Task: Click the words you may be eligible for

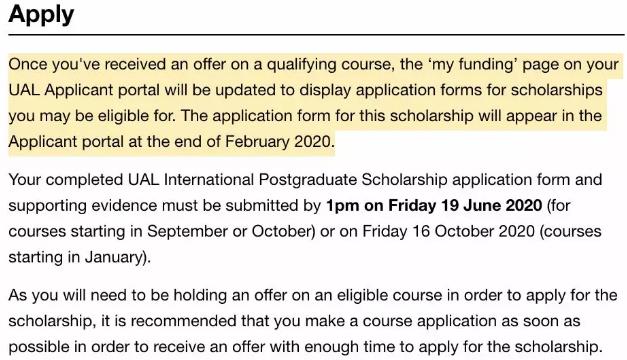Action: pos(92,116)
